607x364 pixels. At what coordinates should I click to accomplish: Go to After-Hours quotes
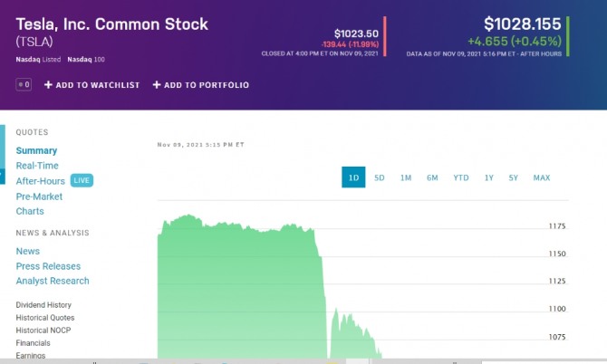[x=41, y=181]
